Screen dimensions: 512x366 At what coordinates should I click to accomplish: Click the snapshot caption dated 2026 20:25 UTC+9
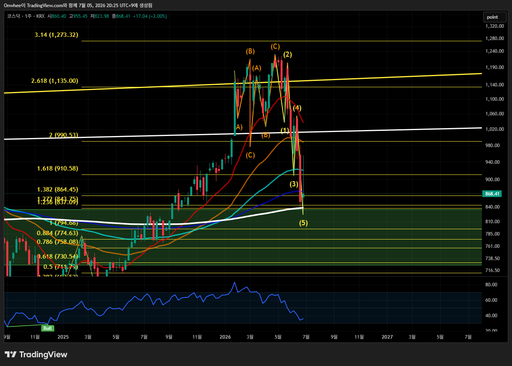click(78, 6)
